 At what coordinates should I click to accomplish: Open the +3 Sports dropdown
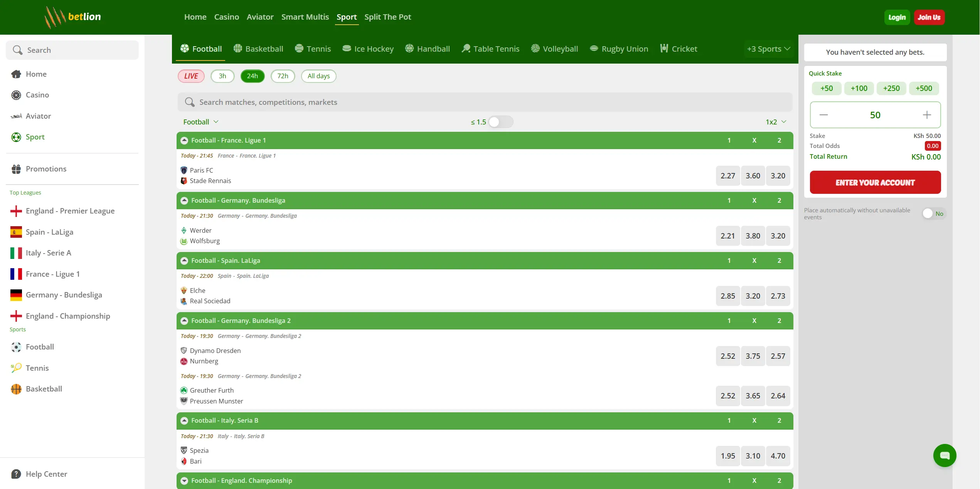768,49
